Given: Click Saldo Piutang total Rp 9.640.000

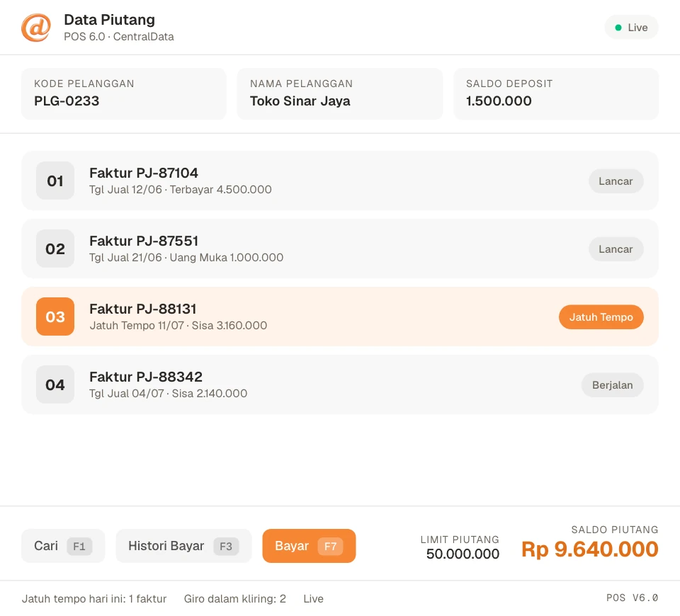Looking at the screenshot, I should [x=590, y=549].
